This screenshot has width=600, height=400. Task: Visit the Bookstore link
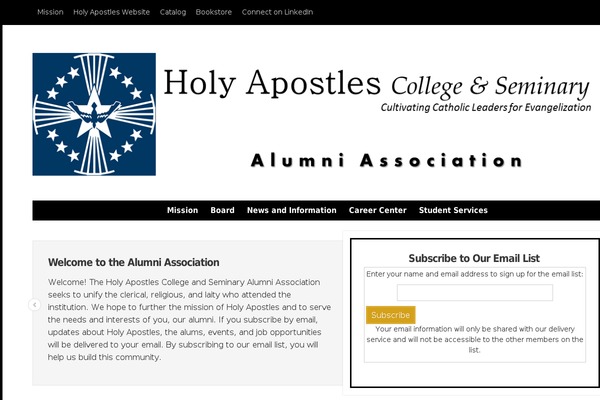[214, 12]
